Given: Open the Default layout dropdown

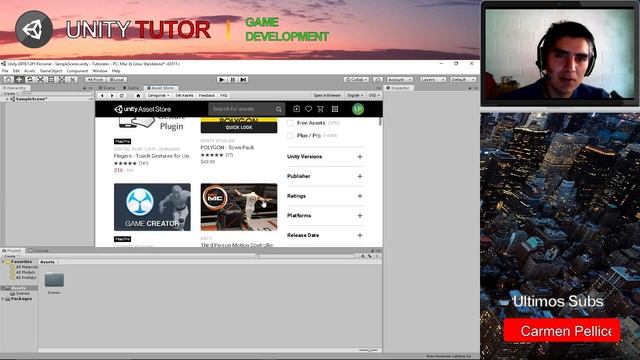Looking at the screenshot, I should coord(462,80).
